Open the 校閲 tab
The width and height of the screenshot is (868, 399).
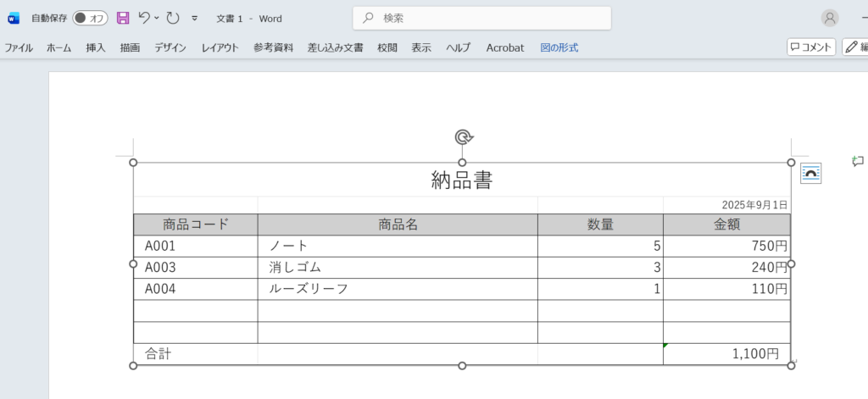[387, 47]
